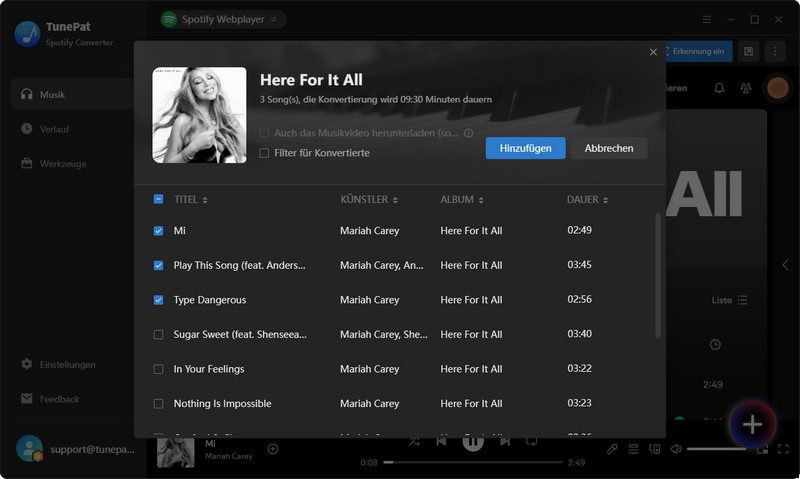Open the hamburger menu in title bar

(707, 19)
